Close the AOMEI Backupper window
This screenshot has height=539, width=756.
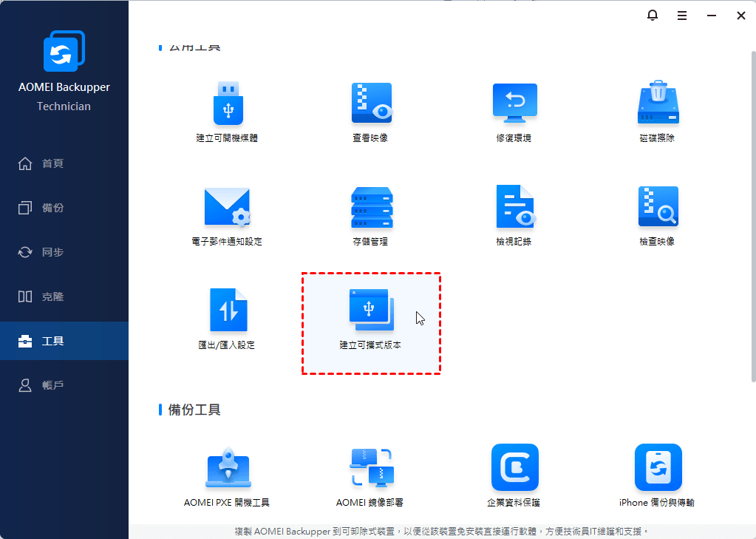point(741,16)
